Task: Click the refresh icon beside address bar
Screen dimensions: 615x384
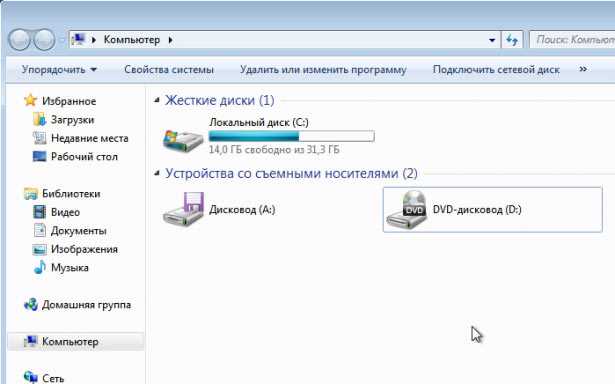Action: (x=512, y=40)
